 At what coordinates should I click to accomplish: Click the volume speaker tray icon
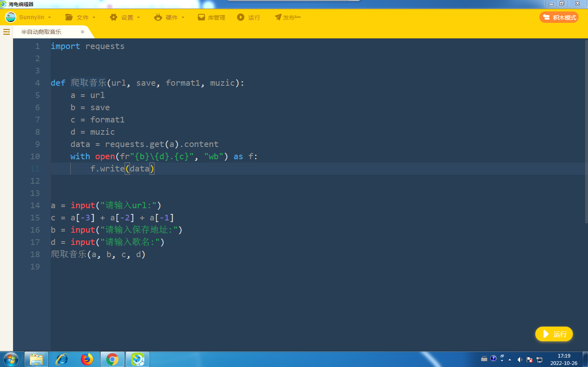pos(520,360)
